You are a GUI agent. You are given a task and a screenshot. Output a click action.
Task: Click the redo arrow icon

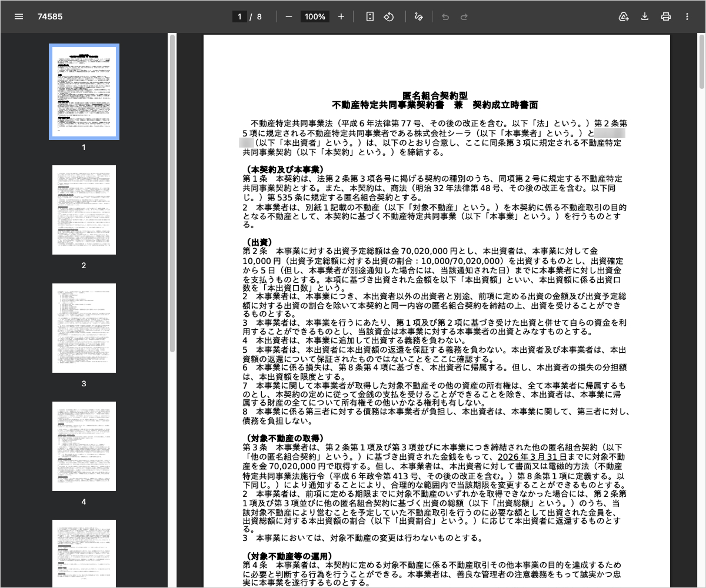464,16
